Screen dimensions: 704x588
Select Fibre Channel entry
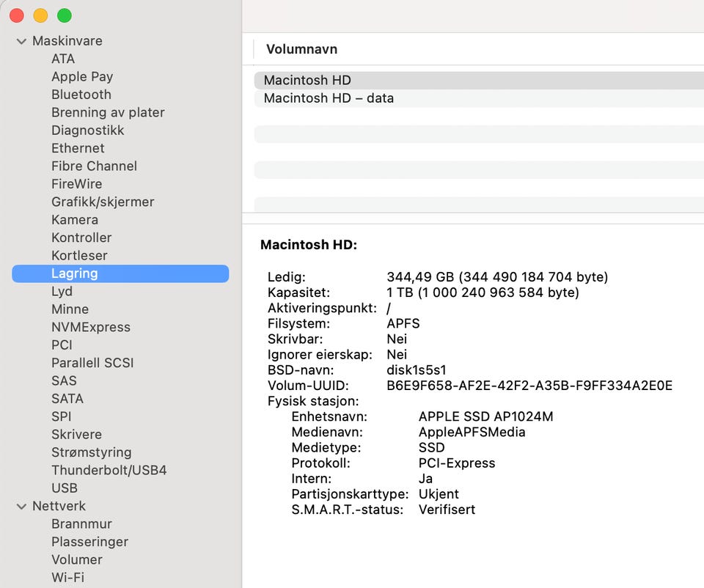point(94,166)
